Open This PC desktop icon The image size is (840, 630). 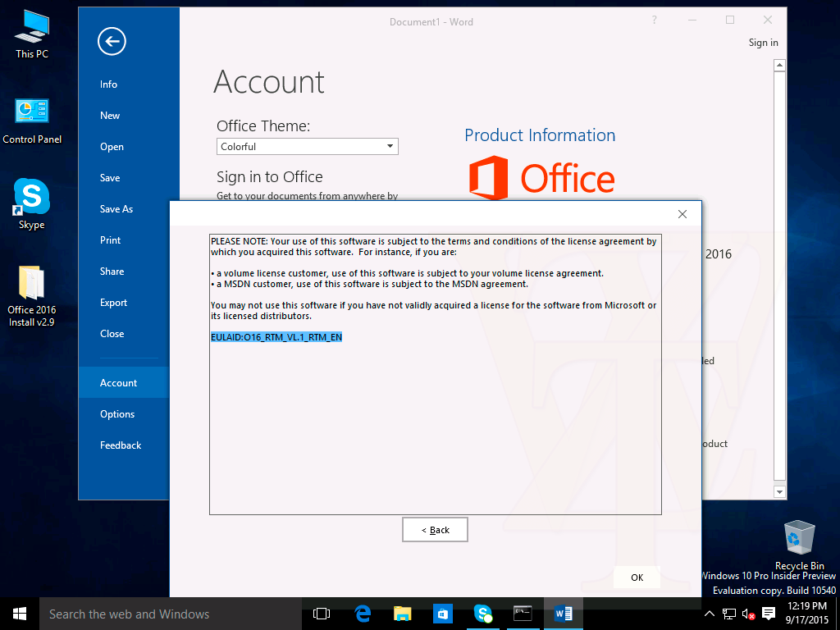pyautogui.click(x=32, y=34)
